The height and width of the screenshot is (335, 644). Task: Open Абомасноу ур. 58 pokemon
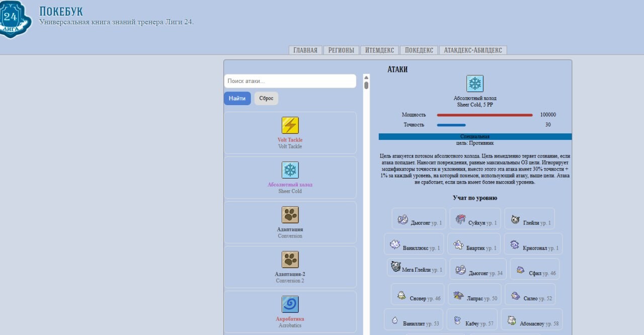coord(531,319)
